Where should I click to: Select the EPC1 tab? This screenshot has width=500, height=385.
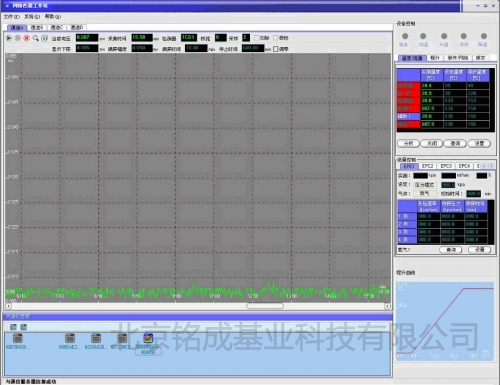click(x=409, y=166)
